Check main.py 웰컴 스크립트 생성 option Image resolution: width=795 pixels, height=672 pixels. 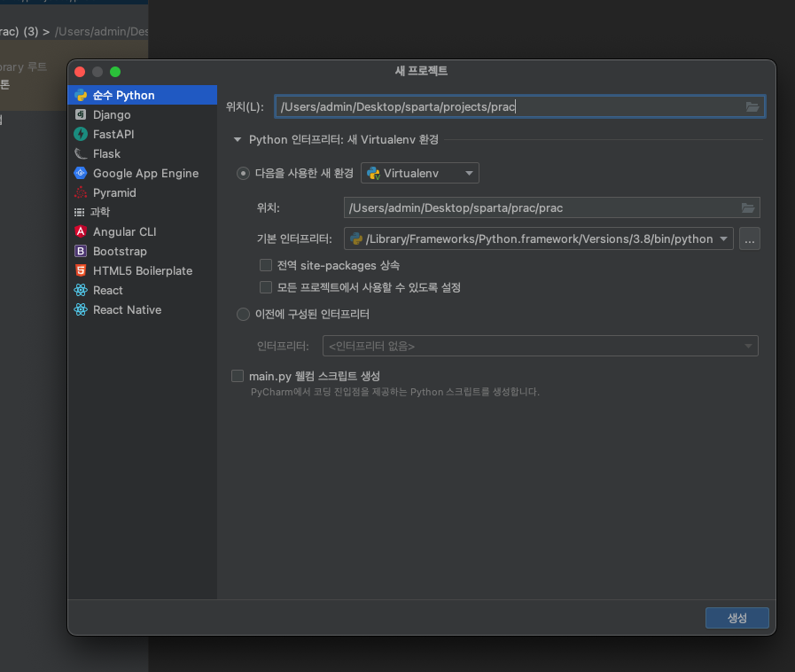pos(238,376)
